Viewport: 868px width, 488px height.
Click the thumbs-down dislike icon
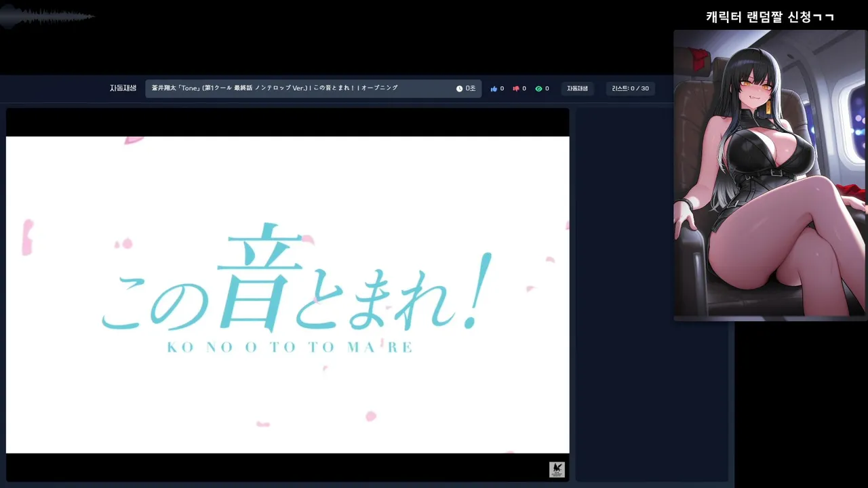pos(516,89)
